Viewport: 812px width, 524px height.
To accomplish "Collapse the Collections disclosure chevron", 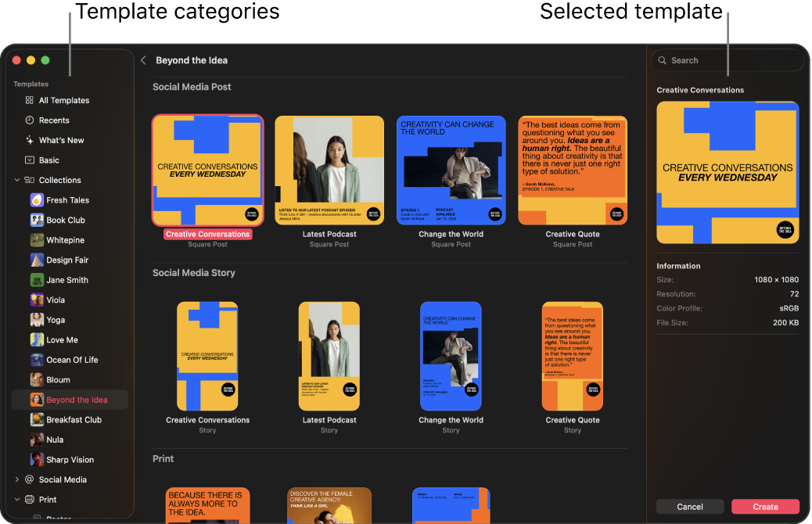I will [17, 180].
